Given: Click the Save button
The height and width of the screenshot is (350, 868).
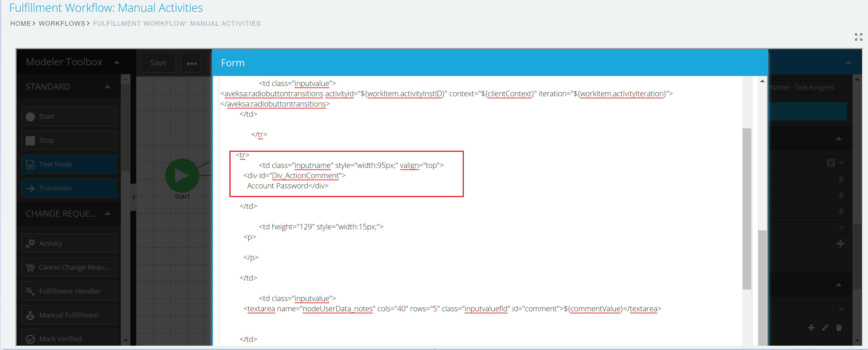Looking at the screenshot, I should click(158, 63).
